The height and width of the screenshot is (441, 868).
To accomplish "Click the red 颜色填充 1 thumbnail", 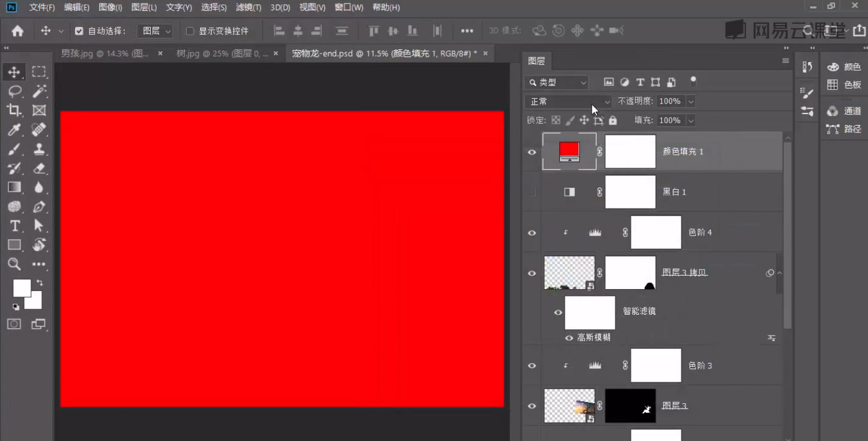I will tap(569, 151).
